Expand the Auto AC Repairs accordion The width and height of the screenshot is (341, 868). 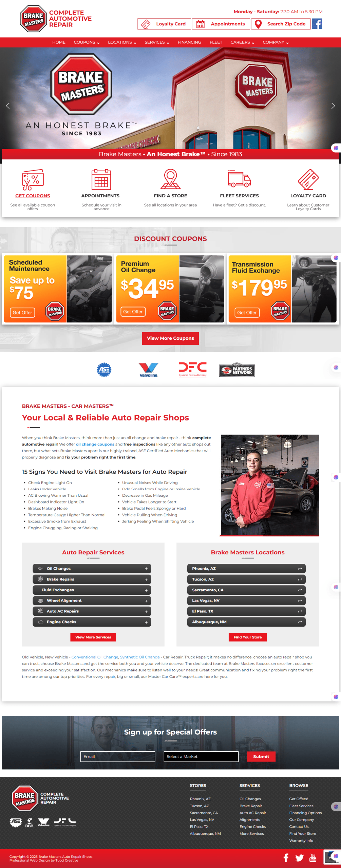(92, 611)
